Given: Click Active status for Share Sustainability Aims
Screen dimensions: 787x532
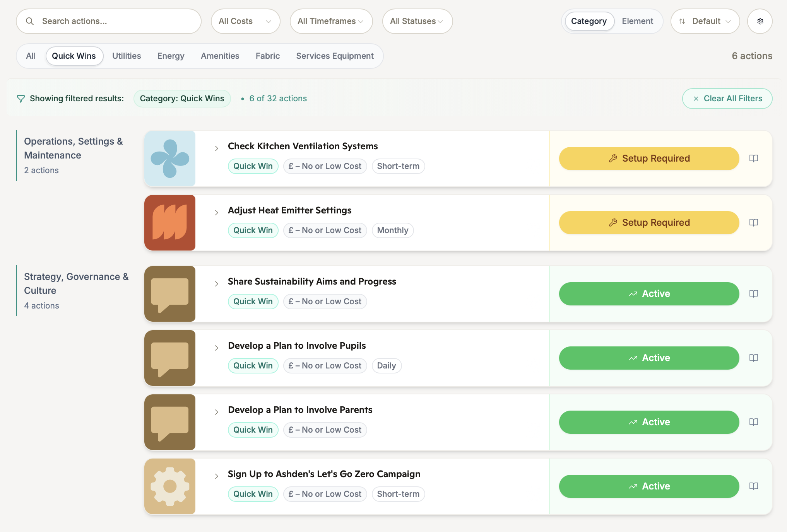Looking at the screenshot, I should (x=649, y=294).
